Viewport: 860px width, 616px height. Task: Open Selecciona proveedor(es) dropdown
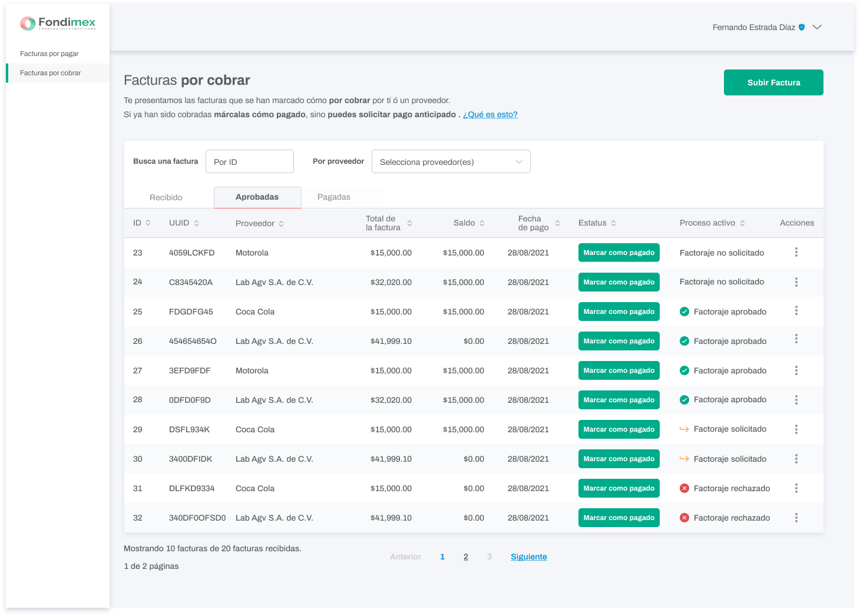451,161
